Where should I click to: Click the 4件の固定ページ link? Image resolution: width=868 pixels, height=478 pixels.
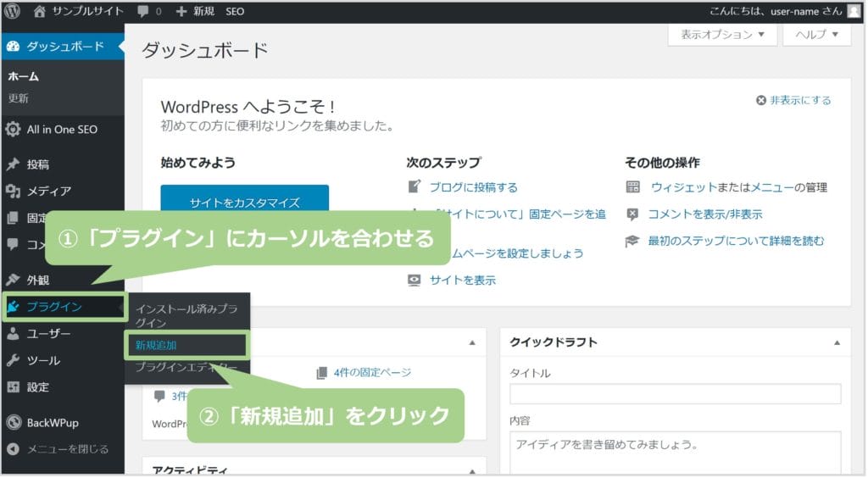click(372, 373)
